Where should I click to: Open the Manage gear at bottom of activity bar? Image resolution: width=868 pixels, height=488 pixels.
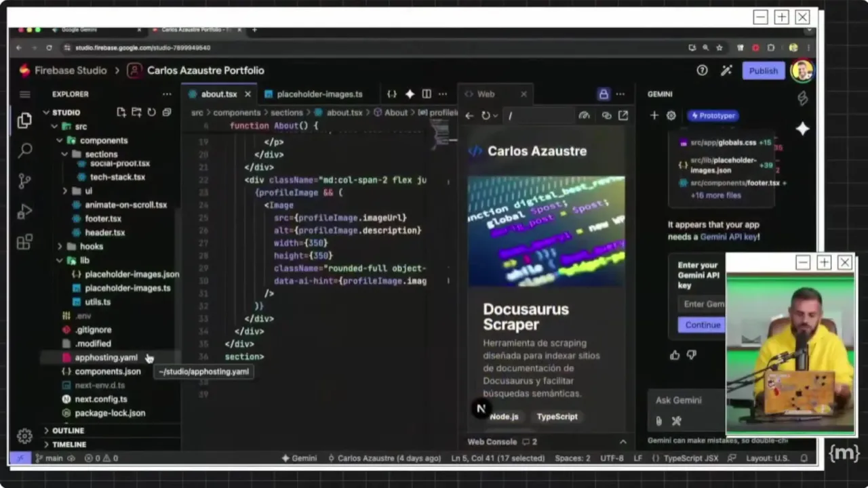tap(24, 436)
